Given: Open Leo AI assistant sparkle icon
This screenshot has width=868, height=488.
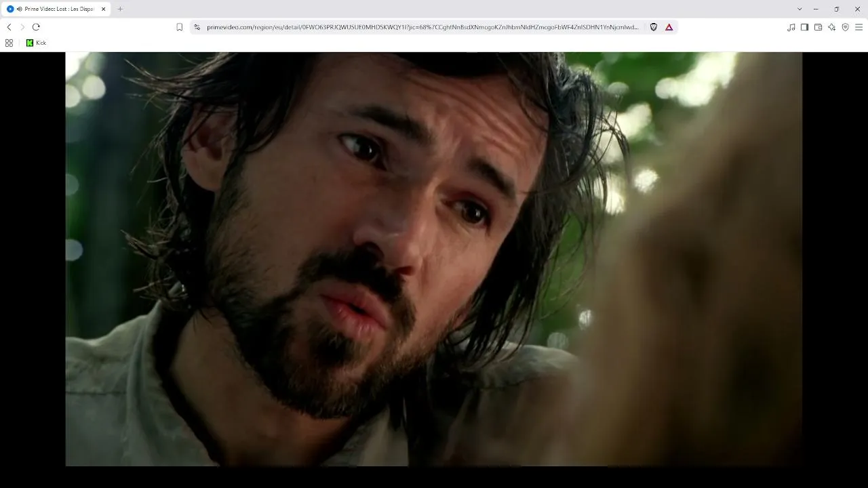Looking at the screenshot, I should pyautogui.click(x=831, y=27).
